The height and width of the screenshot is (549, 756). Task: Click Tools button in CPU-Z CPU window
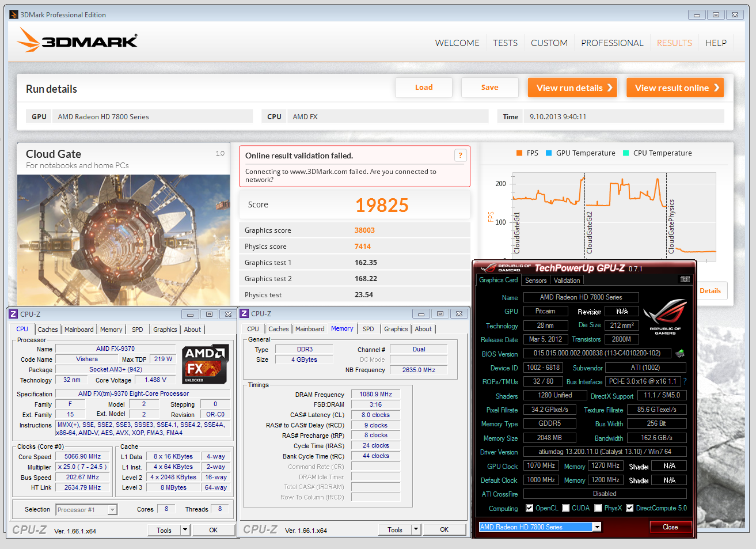tap(164, 530)
